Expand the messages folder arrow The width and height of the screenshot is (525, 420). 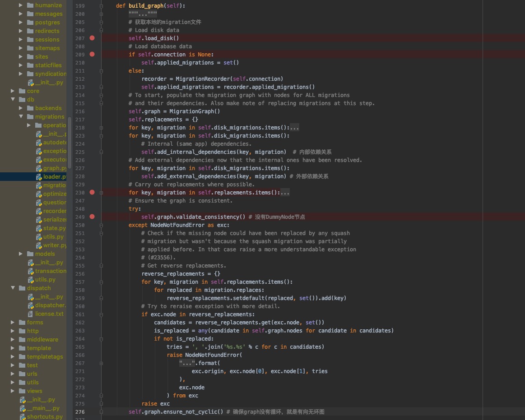(x=21, y=14)
